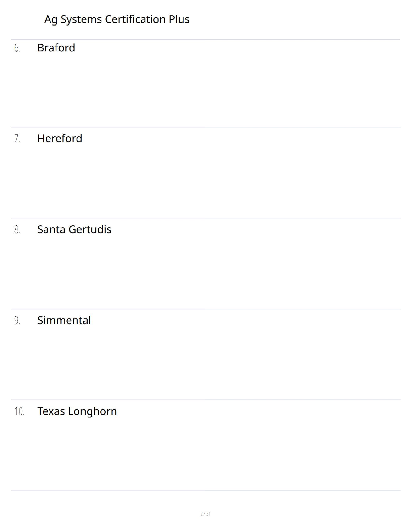Click the item number 7
The height and width of the screenshot is (532, 411).
click(x=17, y=139)
